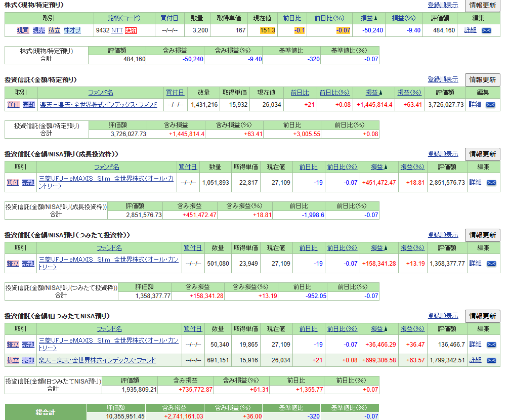Select highlighted current price 151.3
Screen dimensions: 509x420
[x=268, y=30]
